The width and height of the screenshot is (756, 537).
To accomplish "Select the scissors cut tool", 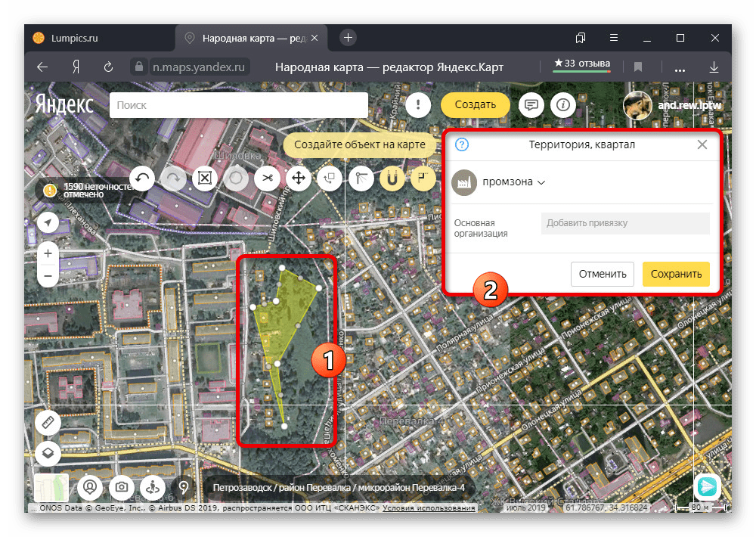I will 267,178.
